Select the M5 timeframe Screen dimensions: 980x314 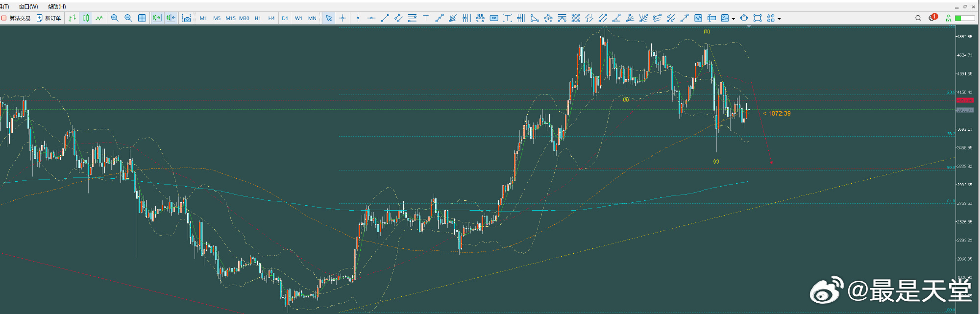[x=217, y=18]
